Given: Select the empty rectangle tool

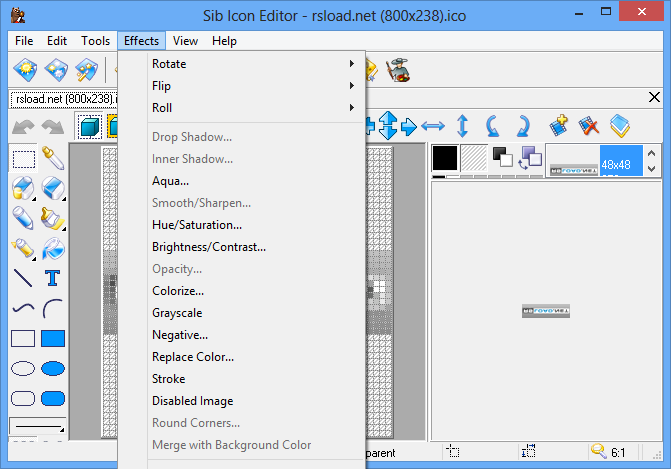Looking at the screenshot, I should click(23, 338).
